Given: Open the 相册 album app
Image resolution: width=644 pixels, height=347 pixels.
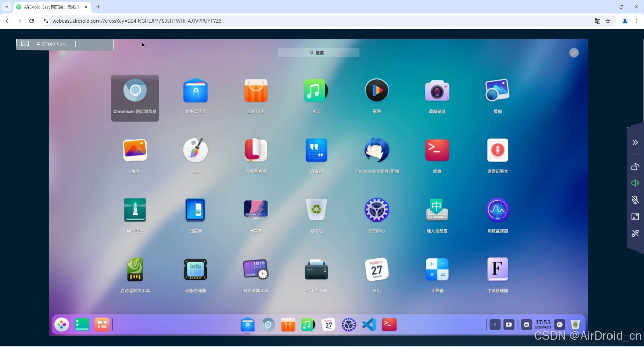Looking at the screenshot, I should pos(135,150).
